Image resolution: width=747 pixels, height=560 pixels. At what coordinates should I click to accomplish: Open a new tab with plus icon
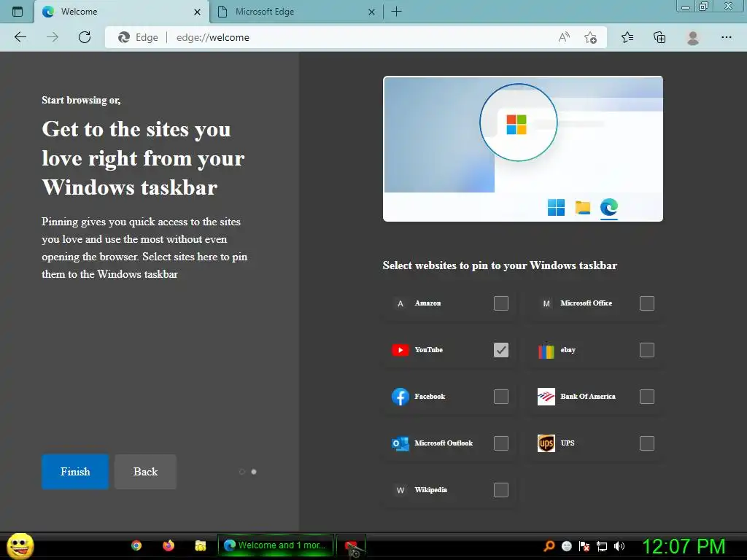point(396,12)
